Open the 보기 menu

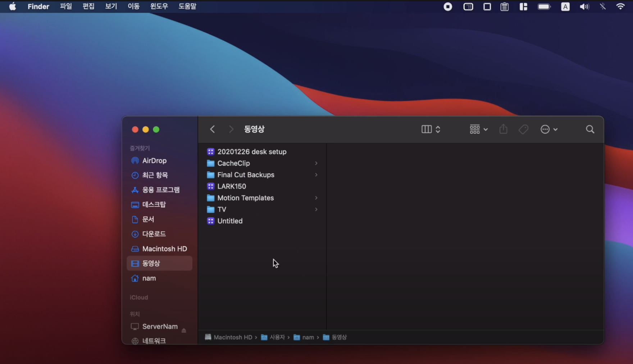111,6
